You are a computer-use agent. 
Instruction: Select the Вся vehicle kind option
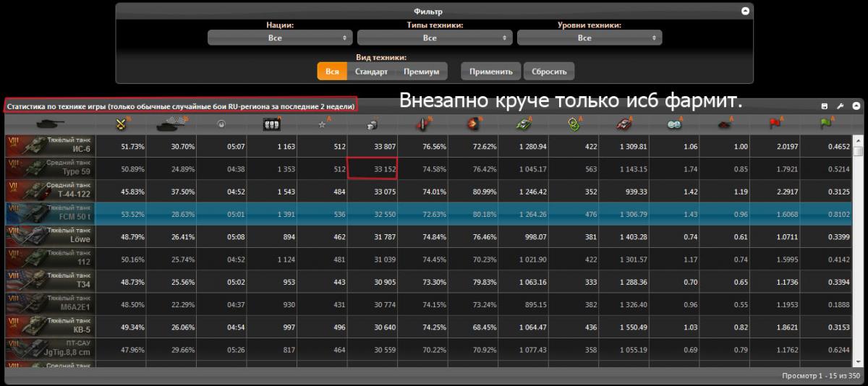tap(332, 72)
